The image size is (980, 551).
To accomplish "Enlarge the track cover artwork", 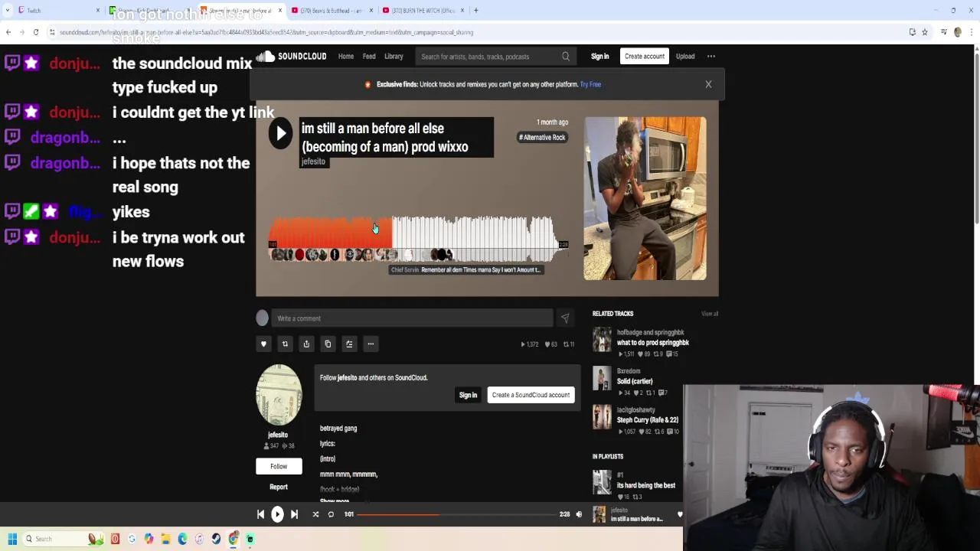I will 645,198.
